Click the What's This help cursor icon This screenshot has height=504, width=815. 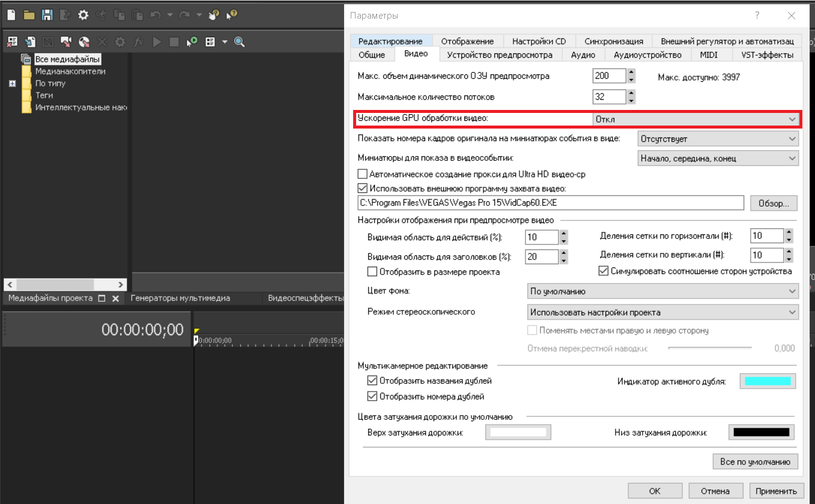232,14
